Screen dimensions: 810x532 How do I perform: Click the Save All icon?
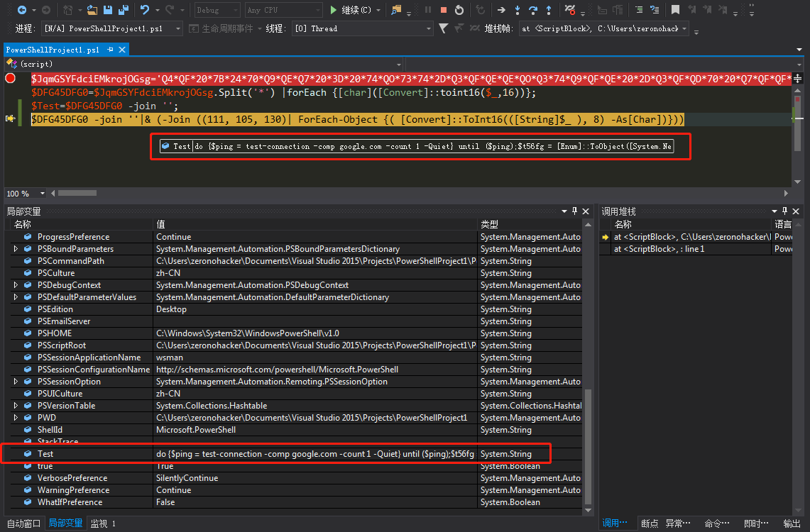click(x=124, y=10)
